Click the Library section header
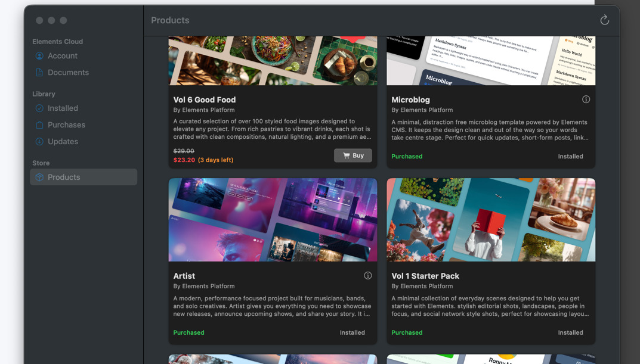 point(44,94)
